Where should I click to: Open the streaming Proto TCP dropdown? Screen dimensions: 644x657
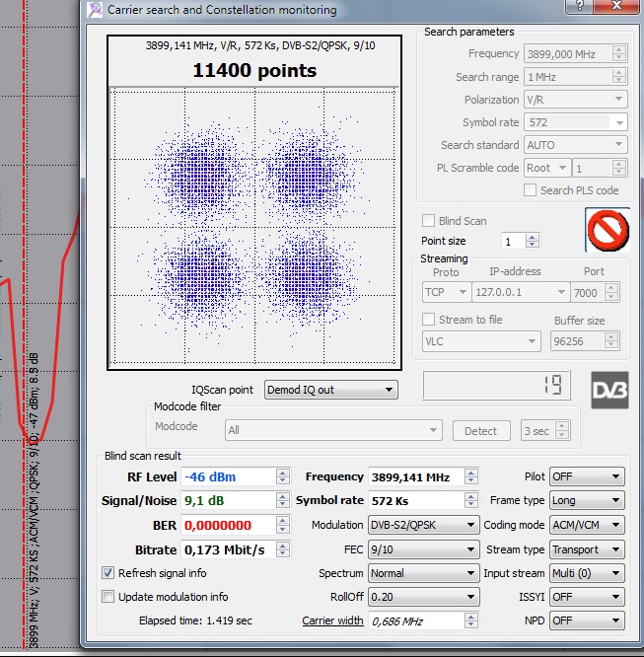446,292
